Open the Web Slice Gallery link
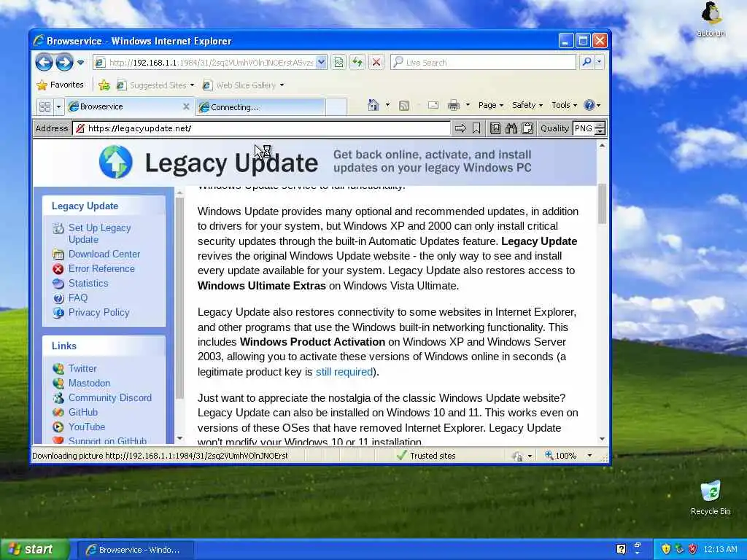Viewport: 747px width, 560px height. [239, 85]
